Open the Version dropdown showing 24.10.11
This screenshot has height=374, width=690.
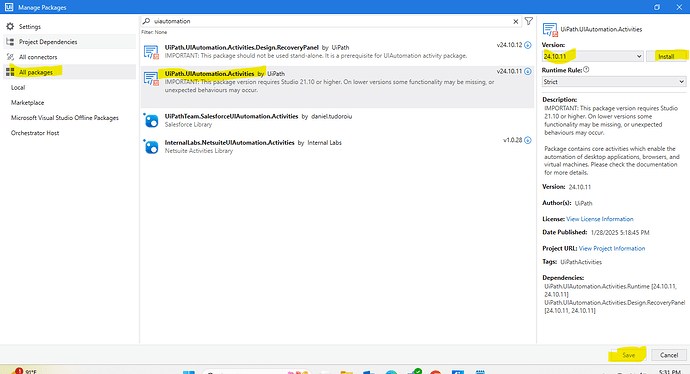click(592, 56)
